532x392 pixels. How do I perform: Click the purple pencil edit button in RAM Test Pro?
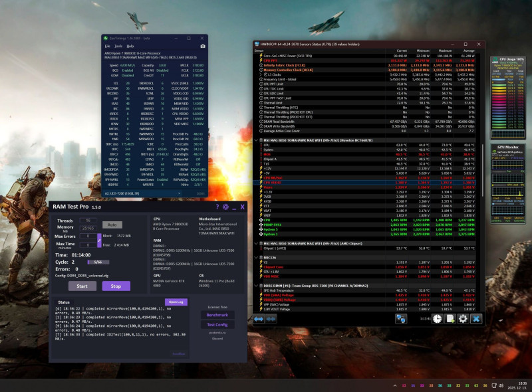99,241
